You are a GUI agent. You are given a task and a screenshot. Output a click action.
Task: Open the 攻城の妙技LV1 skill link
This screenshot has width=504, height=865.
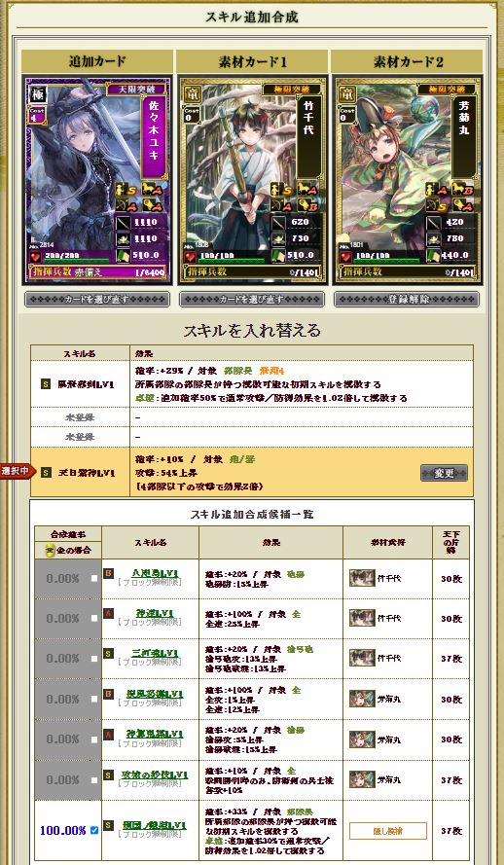click(155, 775)
